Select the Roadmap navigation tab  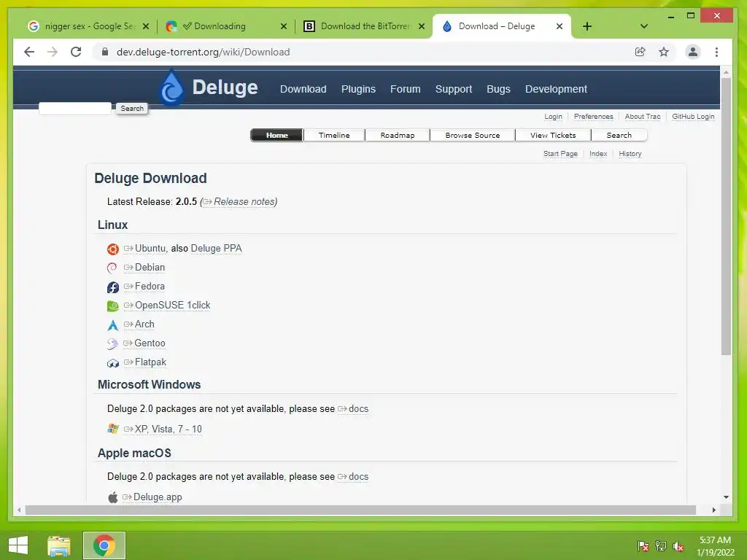(x=398, y=135)
